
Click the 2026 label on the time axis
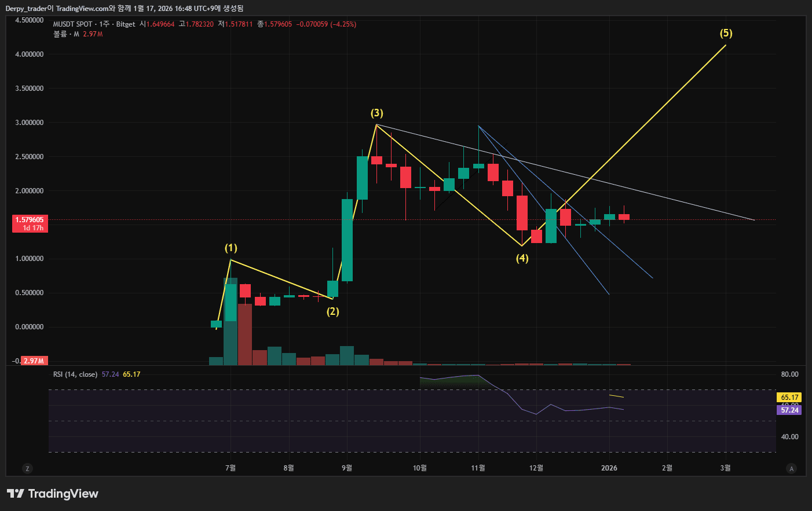click(x=609, y=468)
